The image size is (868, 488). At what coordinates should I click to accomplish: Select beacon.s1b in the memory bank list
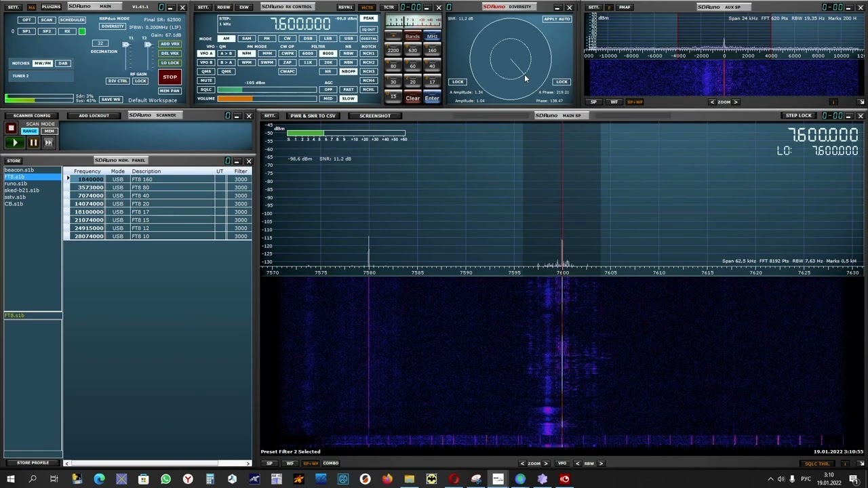click(19, 170)
